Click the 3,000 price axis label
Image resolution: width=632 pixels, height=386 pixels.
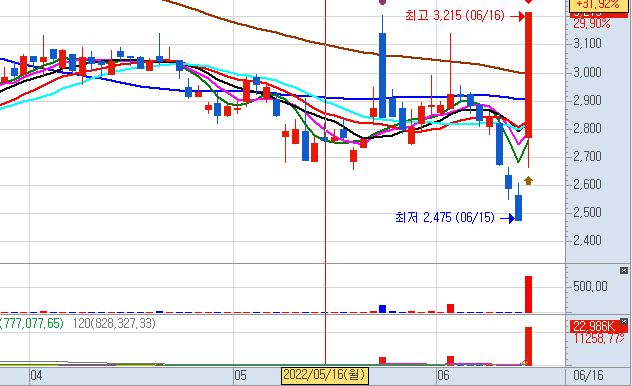click(587, 72)
